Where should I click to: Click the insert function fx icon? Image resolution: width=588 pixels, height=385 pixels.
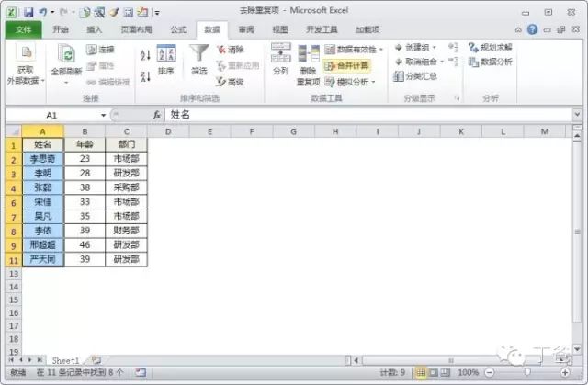[x=157, y=115]
